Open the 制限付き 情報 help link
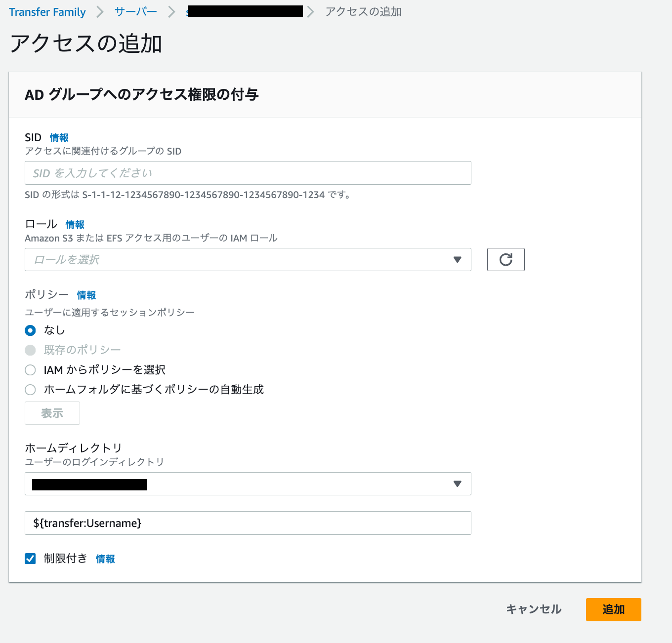672x643 pixels. [105, 559]
